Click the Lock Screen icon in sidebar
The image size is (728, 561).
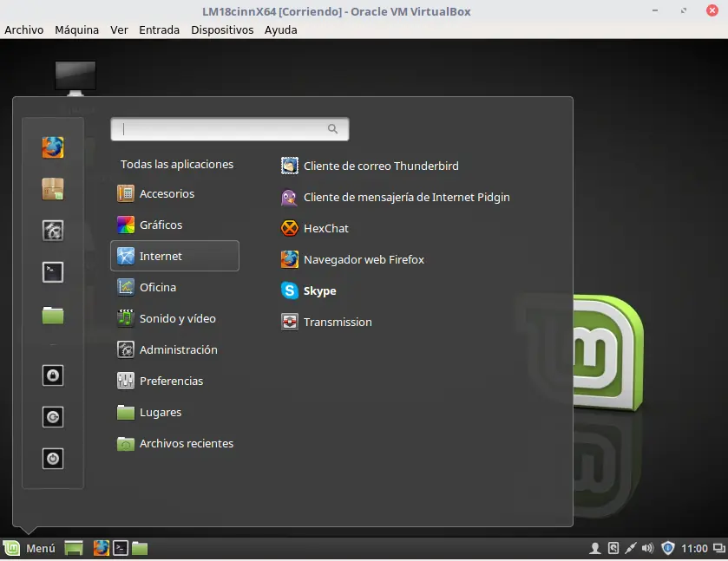53,375
